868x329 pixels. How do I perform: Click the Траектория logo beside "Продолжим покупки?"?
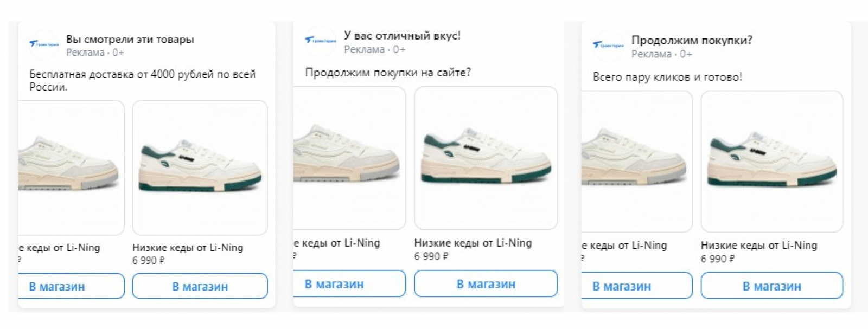tap(608, 46)
